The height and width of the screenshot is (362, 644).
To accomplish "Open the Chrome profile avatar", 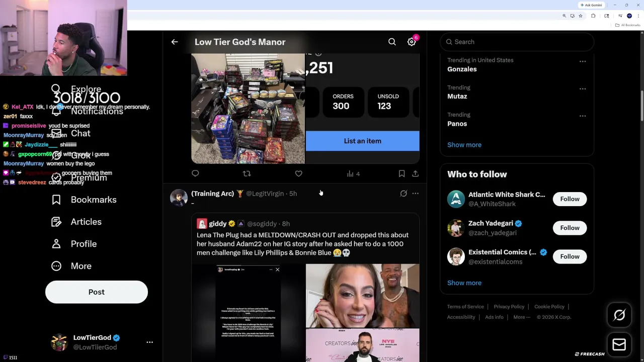I will [x=629, y=16].
